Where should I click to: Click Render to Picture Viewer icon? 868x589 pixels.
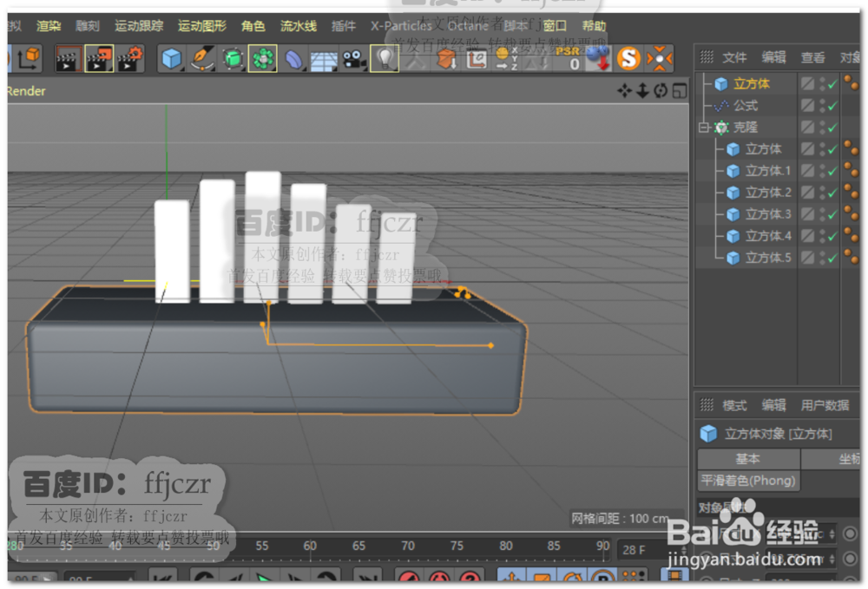[99, 59]
